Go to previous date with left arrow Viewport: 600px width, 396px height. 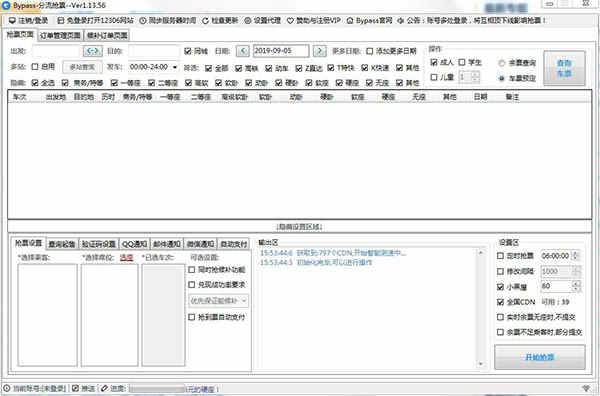click(x=243, y=51)
